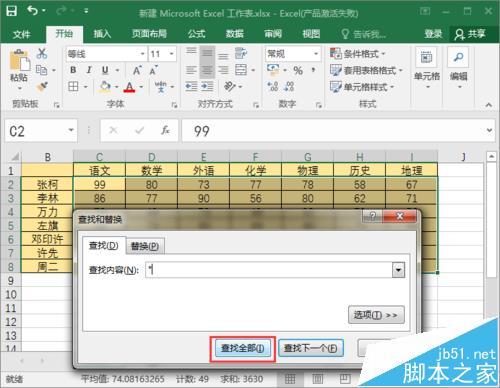Click the Options button in dialog
Viewport: 500px width, 388px height.
tap(376, 315)
